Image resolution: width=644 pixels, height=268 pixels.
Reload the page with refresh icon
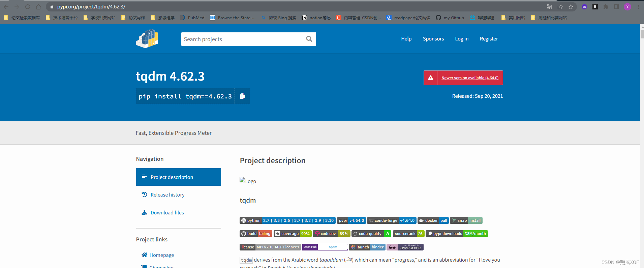pos(28,7)
